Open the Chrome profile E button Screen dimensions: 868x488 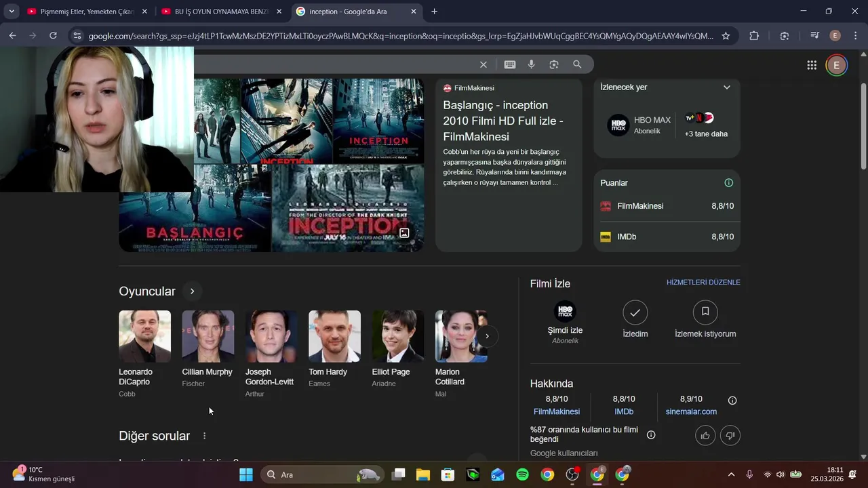(835, 36)
